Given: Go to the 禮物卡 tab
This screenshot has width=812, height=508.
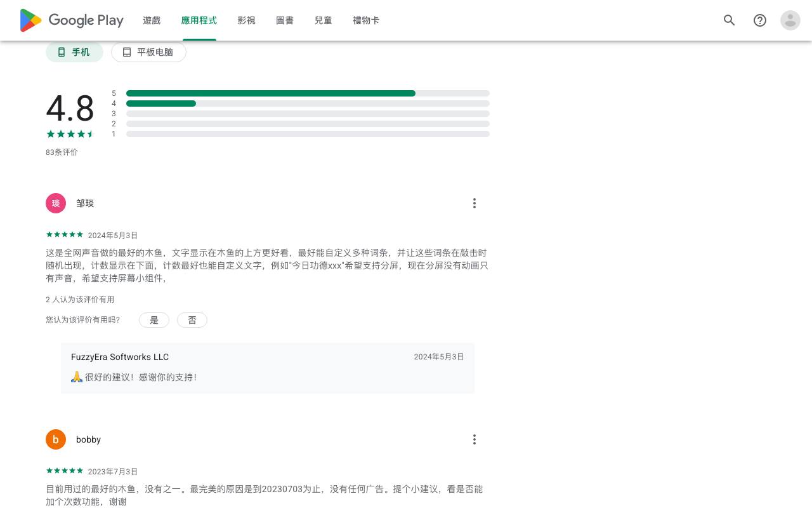Looking at the screenshot, I should coord(366,20).
